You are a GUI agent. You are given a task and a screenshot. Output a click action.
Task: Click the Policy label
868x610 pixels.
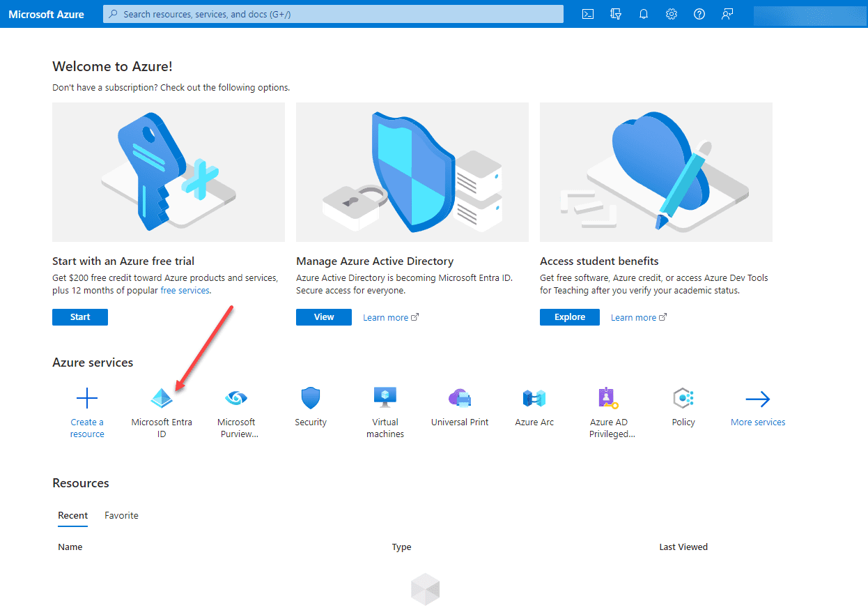683,422
